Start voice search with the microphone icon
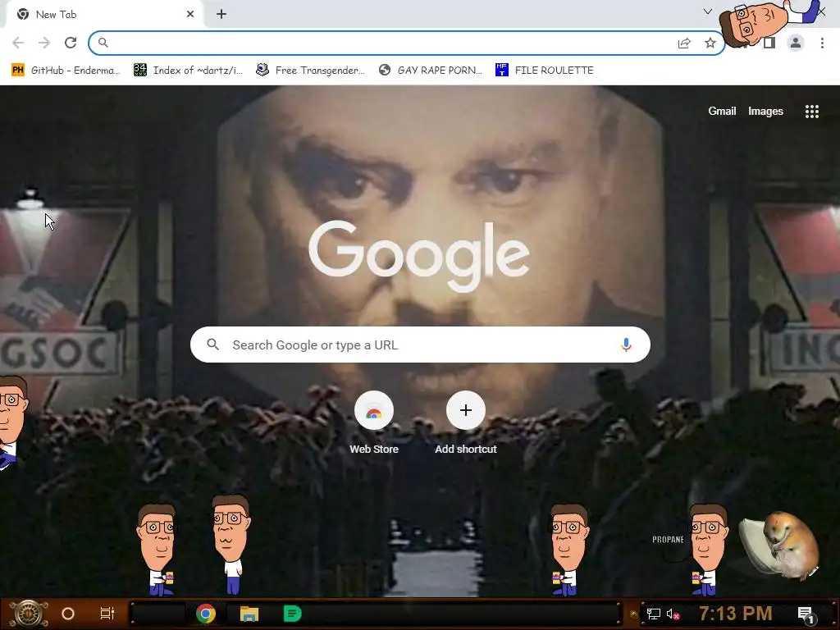 pyautogui.click(x=626, y=345)
